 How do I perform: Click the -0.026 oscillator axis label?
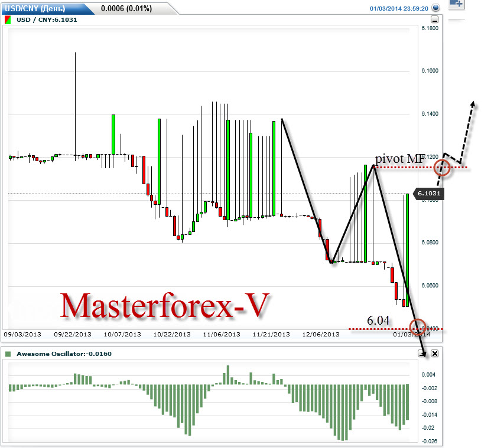point(430,442)
